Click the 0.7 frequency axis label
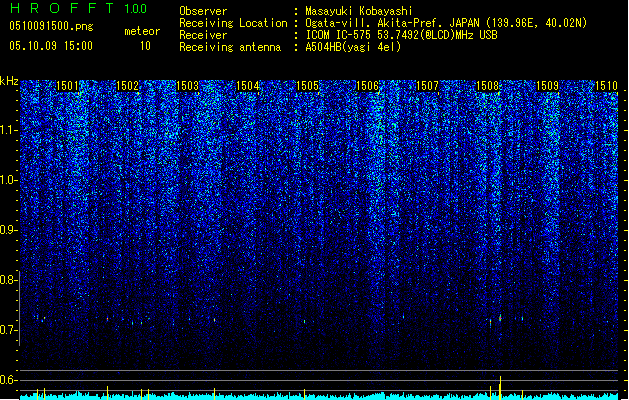 (x=8, y=330)
